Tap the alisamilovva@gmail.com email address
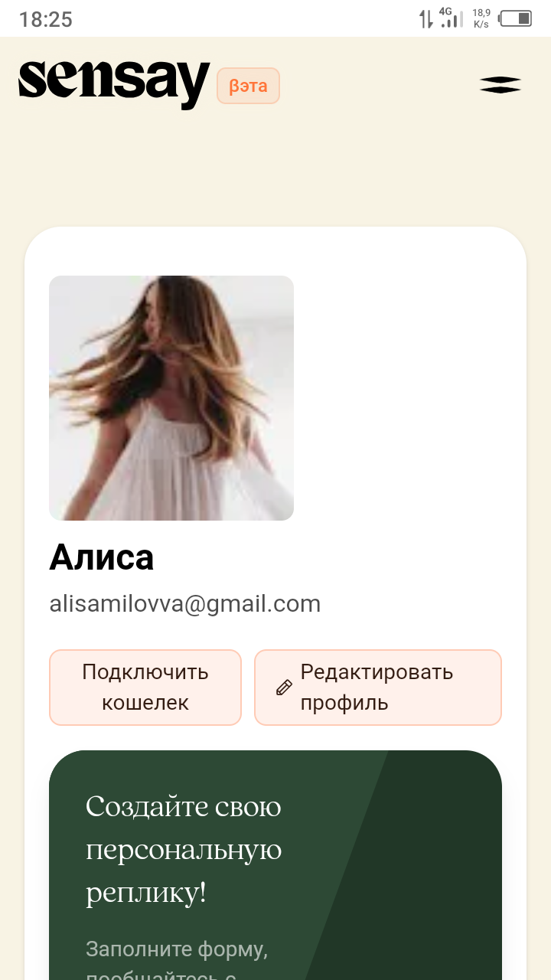Viewport: 551px width, 980px height. coord(185,604)
